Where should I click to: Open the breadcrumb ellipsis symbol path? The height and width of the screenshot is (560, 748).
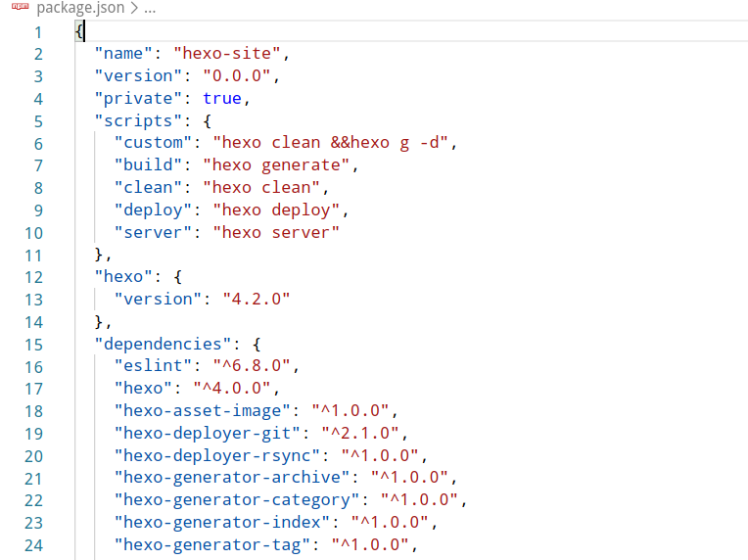point(150,9)
